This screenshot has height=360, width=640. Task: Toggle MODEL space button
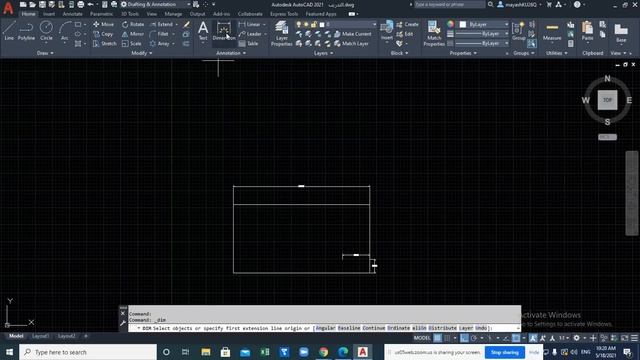(x=422, y=338)
